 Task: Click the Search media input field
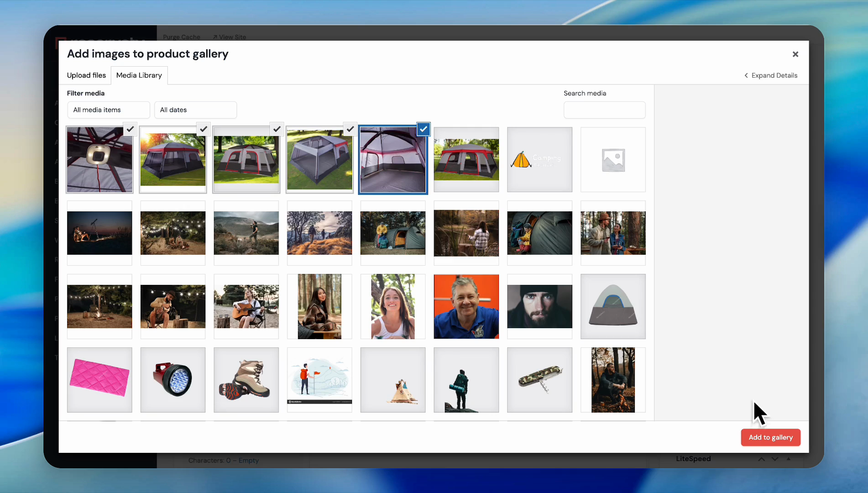(604, 110)
